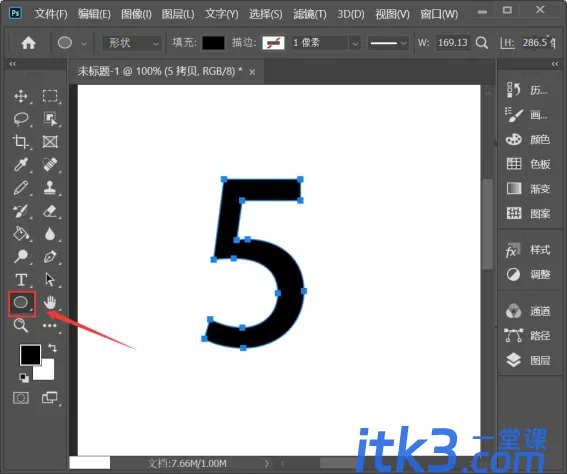
Task: Select the Hand tool
Action: tap(50, 302)
